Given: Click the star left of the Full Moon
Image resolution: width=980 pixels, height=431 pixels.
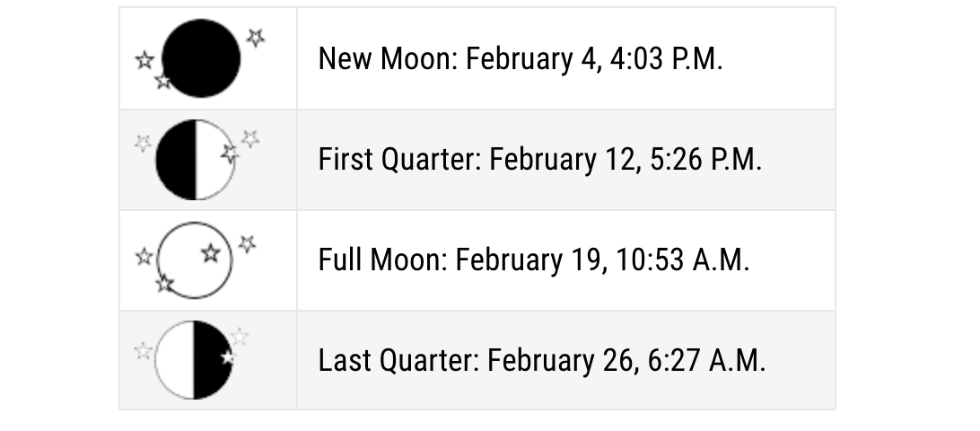Looking at the screenshot, I should [x=144, y=257].
